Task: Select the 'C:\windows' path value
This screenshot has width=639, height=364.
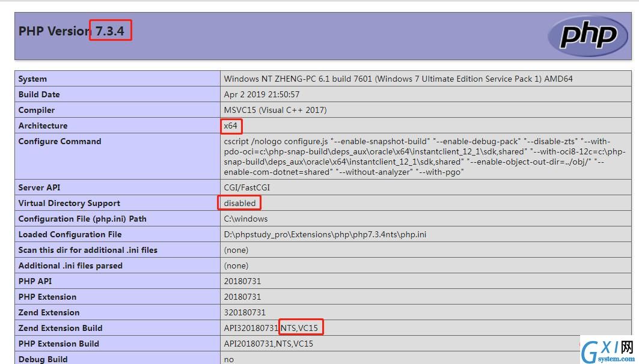Action: [246, 219]
